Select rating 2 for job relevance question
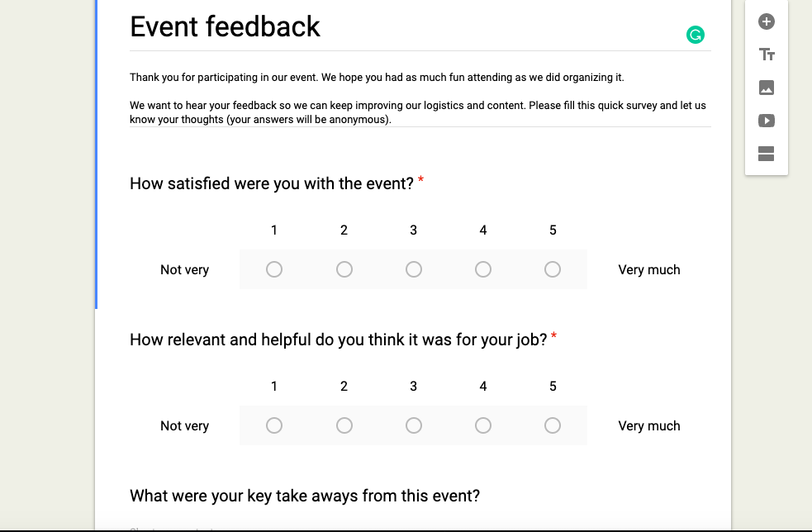 (344, 425)
